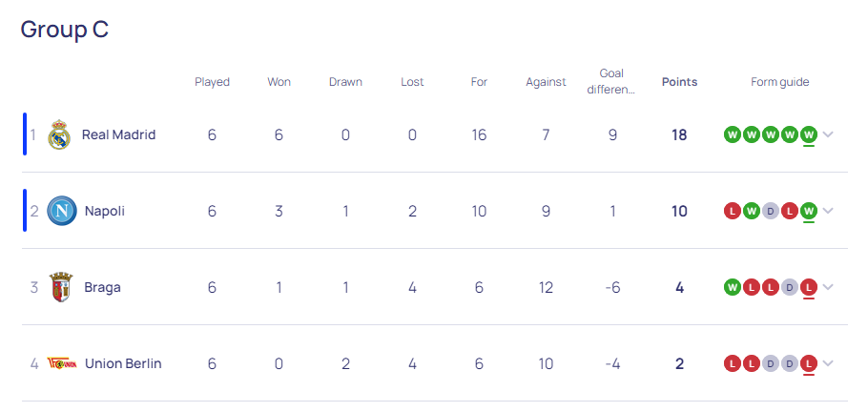The height and width of the screenshot is (412, 868).
Task: Expand Braga's form guide chevron
Action: [x=828, y=287]
